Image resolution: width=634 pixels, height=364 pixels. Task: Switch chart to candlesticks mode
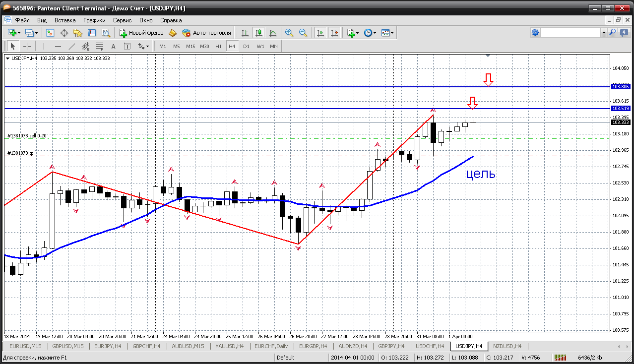258,33
